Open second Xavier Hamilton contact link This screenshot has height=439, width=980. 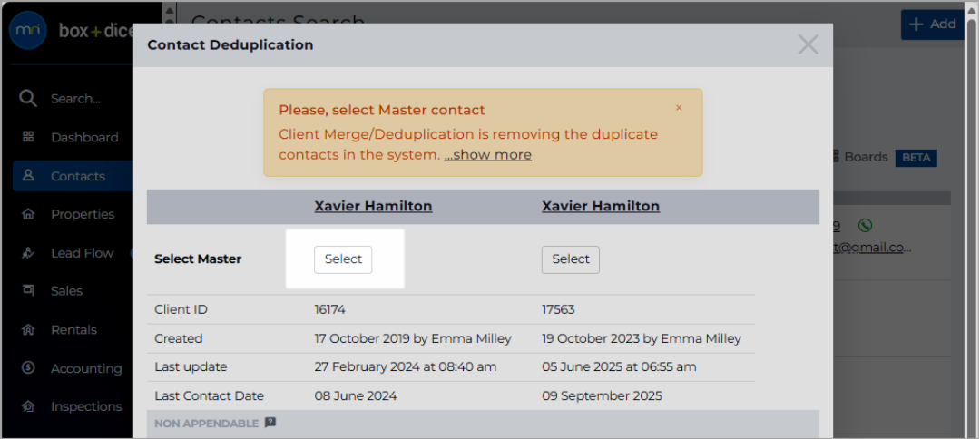601,206
